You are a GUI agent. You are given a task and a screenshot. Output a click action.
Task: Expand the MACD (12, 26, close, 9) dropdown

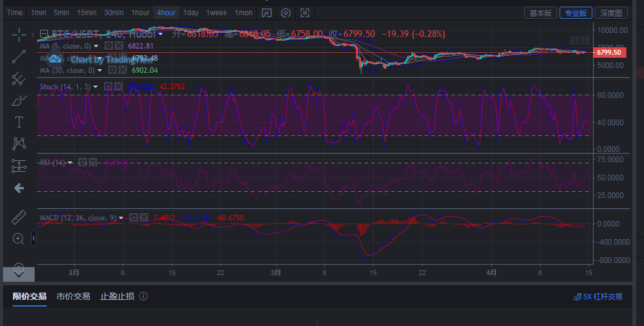click(122, 218)
